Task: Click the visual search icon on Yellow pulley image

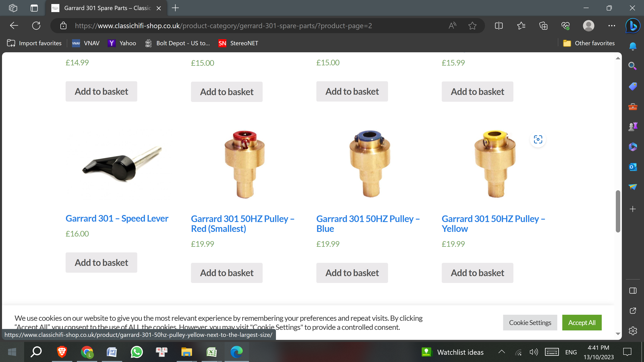Action: pyautogui.click(x=538, y=139)
